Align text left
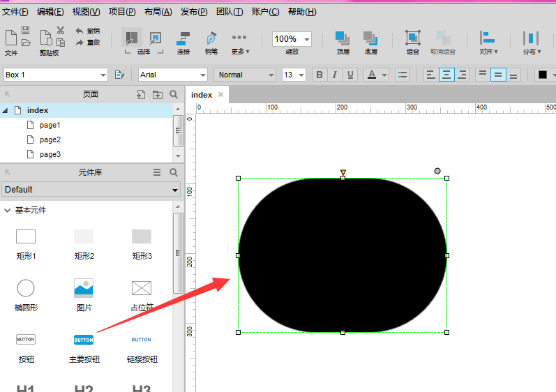 click(431, 75)
